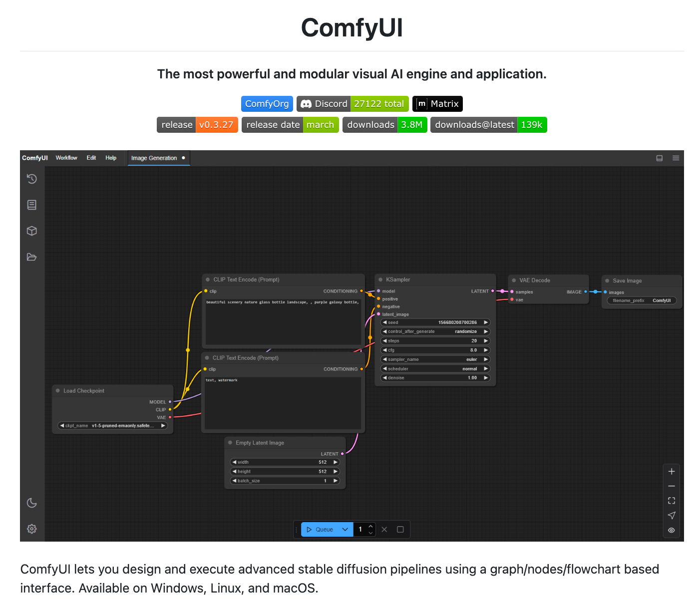
Task: Increment seed with right arrow
Action: pyautogui.click(x=486, y=322)
